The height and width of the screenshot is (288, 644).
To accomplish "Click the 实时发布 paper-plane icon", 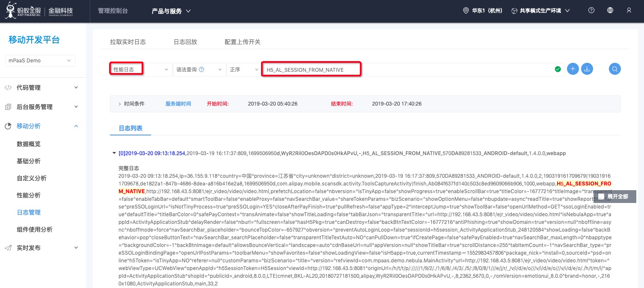I will coord(9,247).
